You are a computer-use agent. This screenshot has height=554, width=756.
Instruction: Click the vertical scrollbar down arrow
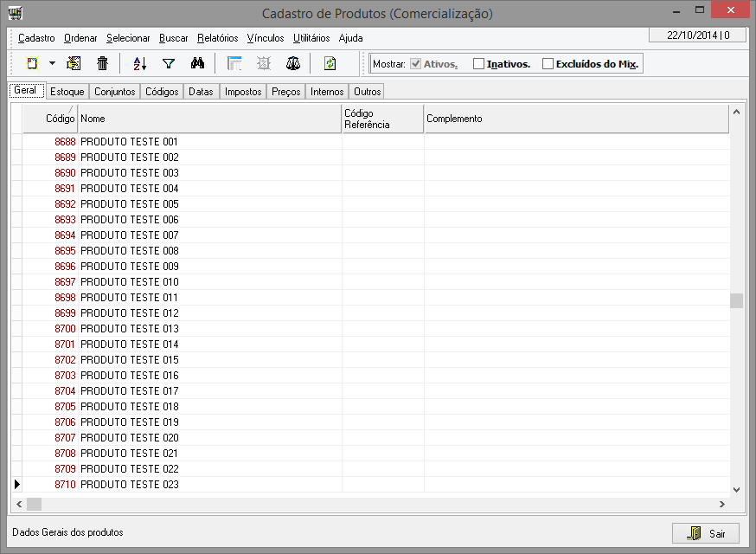click(736, 489)
